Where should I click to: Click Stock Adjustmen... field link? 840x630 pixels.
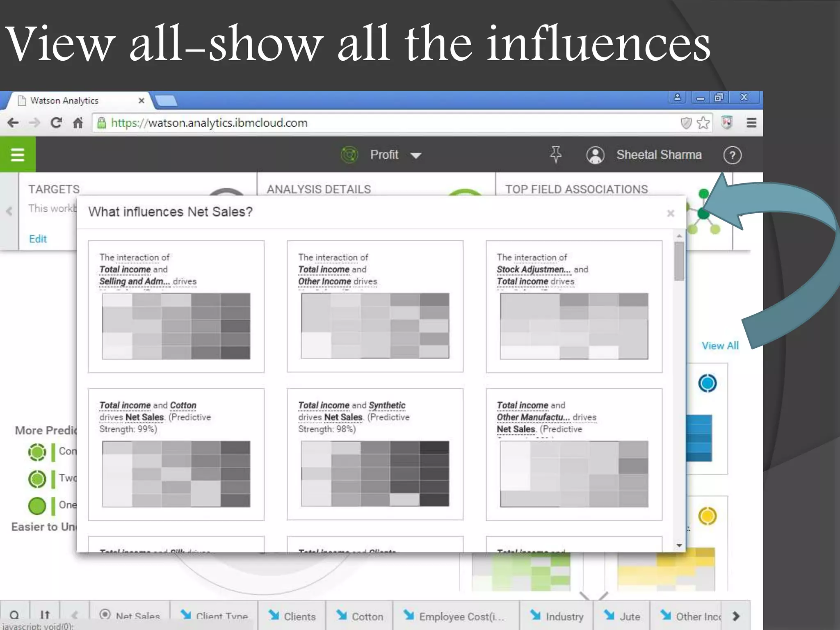tap(534, 269)
